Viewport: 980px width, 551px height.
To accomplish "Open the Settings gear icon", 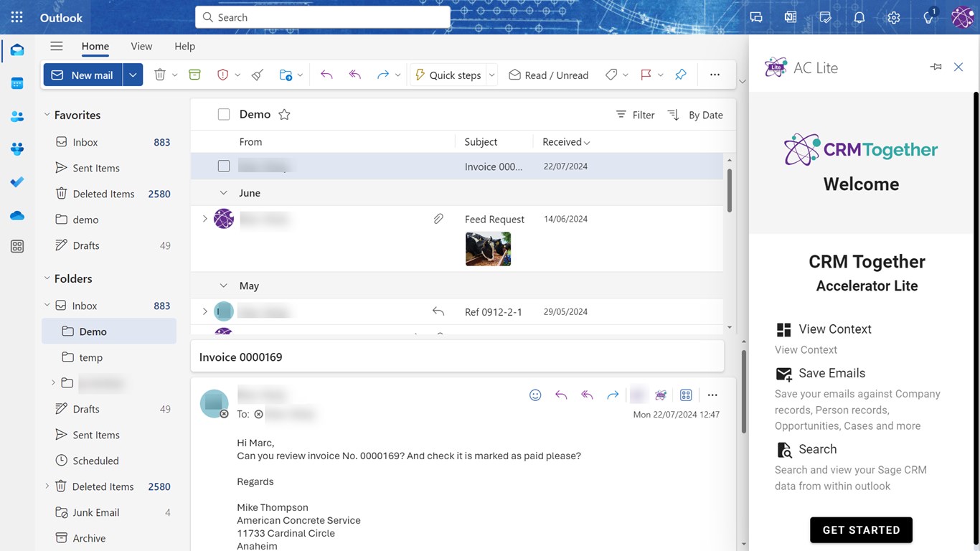I will click(893, 17).
